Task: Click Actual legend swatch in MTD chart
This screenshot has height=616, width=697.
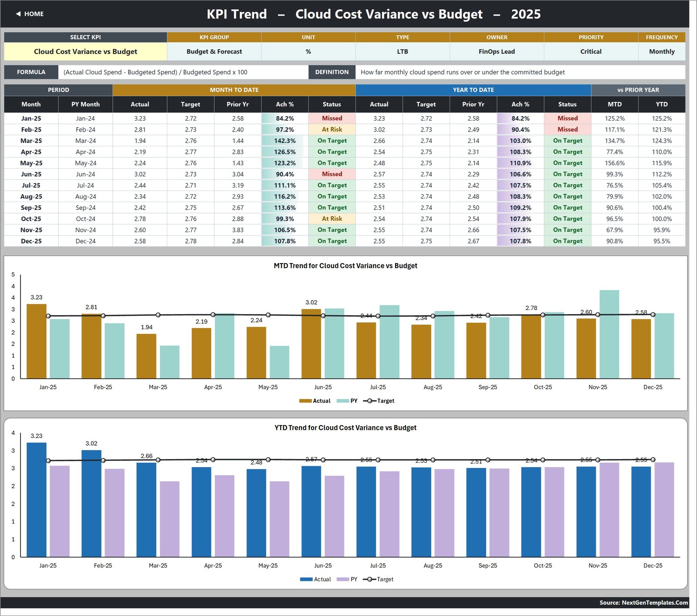Action: click(305, 401)
